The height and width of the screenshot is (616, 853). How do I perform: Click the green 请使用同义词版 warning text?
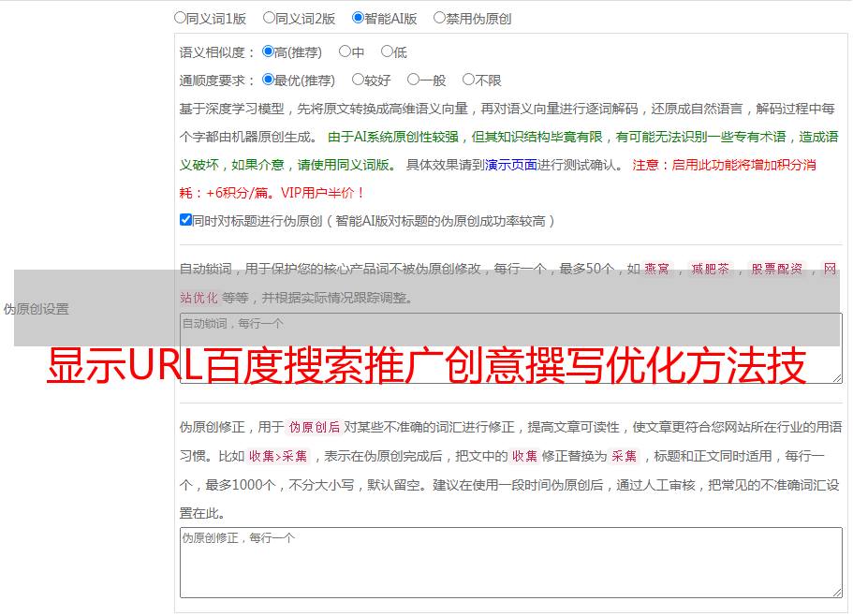(x=347, y=165)
